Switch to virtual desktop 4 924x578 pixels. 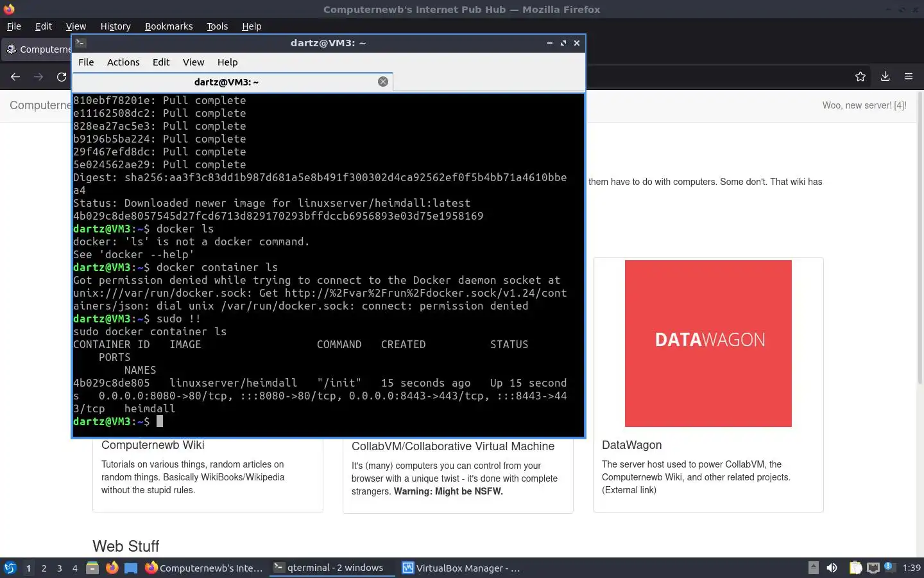click(x=75, y=568)
